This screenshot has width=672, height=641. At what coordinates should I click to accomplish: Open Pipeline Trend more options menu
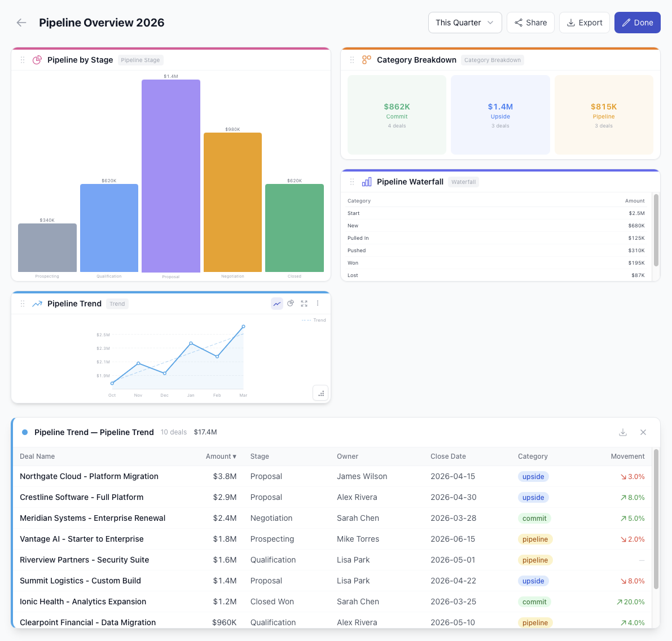(x=318, y=304)
